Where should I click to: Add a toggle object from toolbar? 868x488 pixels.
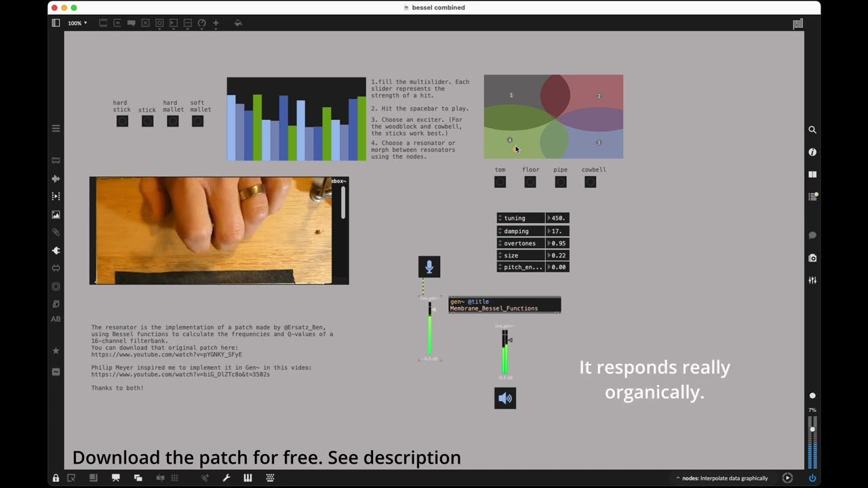145,23
